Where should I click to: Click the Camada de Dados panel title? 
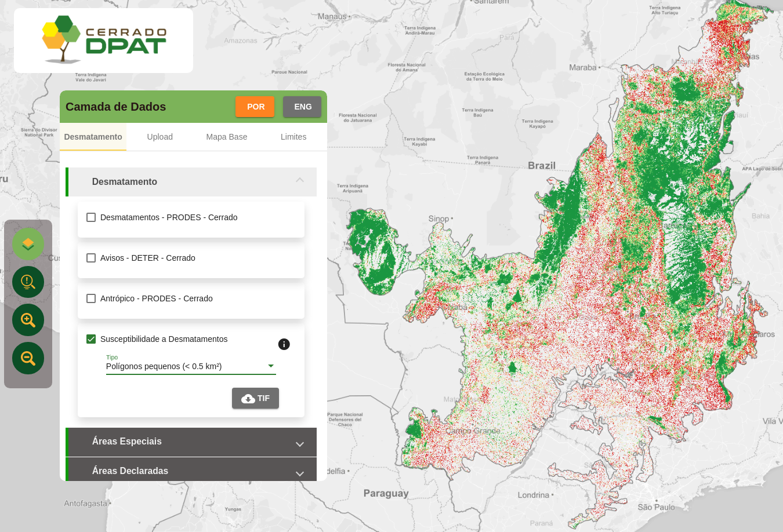116,107
